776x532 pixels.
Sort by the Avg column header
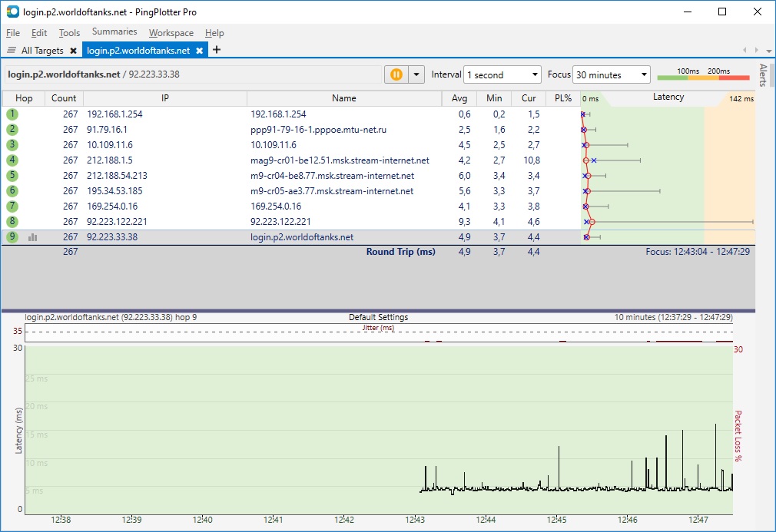(459, 98)
